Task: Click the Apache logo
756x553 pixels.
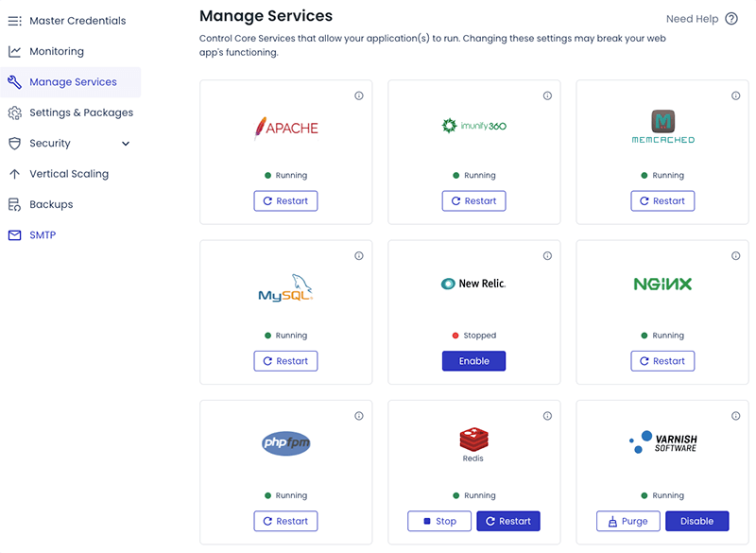Action: click(x=286, y=128)
